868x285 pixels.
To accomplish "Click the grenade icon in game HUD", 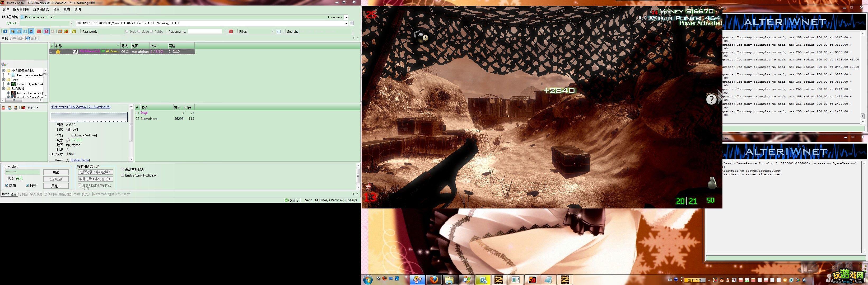I will point(712,183).
